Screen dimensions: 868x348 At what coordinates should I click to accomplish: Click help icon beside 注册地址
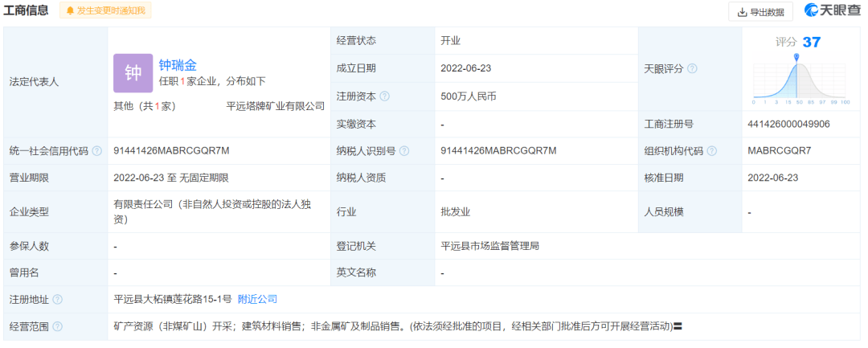(x=57, y=300)
